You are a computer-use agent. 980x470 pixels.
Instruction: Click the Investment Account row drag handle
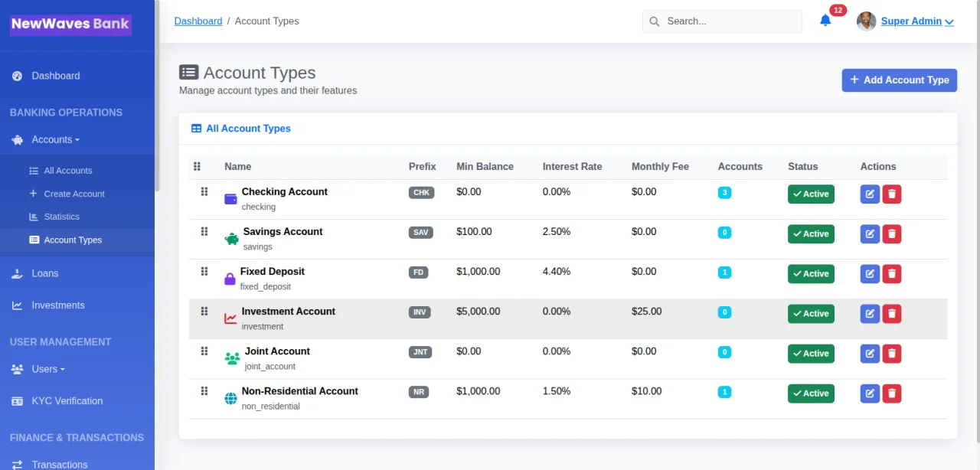[x=204, y=311]
